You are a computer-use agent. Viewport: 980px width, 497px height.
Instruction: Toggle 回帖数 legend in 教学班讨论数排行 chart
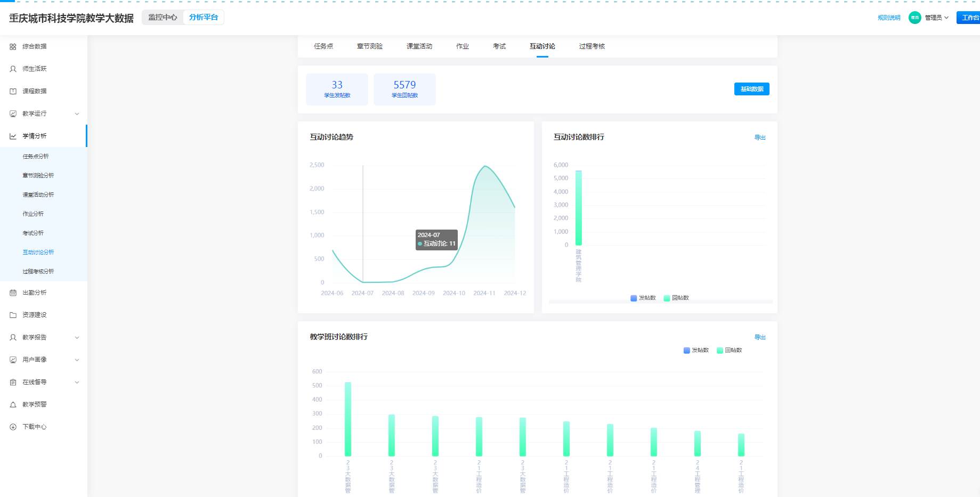[729, 351]
